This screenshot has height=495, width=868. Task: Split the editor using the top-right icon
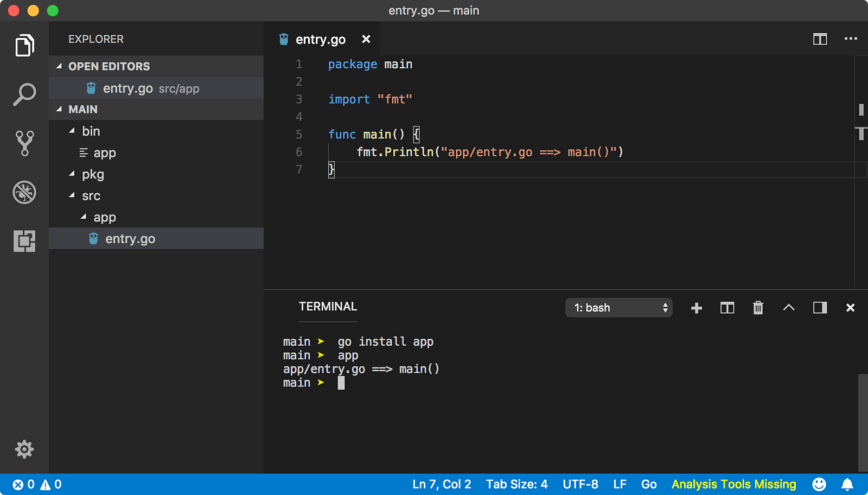[820, 39]
